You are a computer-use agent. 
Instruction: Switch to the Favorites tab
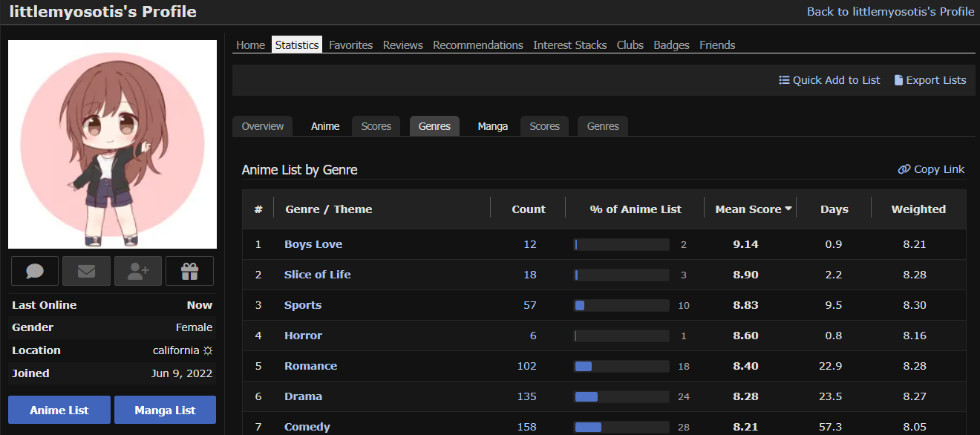coord(350,45)
